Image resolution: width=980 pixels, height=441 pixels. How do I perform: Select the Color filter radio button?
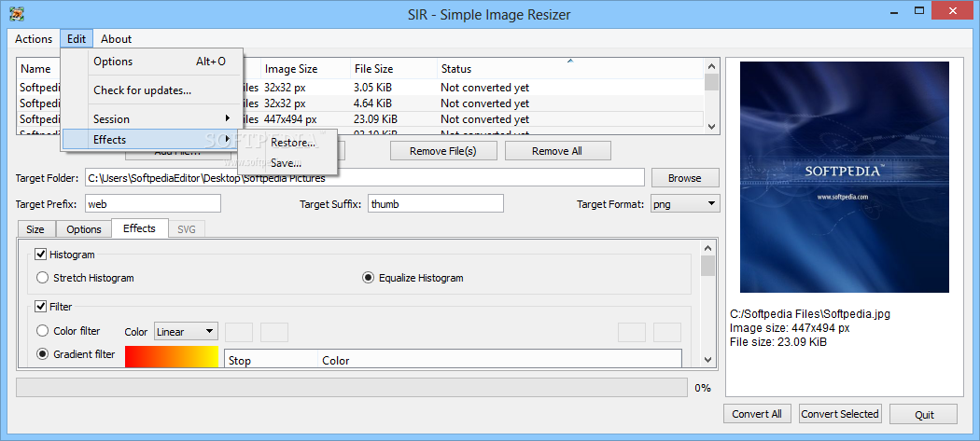coord(43,330)
